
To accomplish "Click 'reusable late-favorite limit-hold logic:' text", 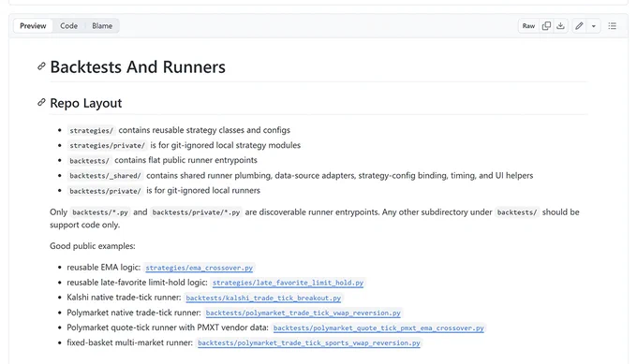I will (138, 283).
